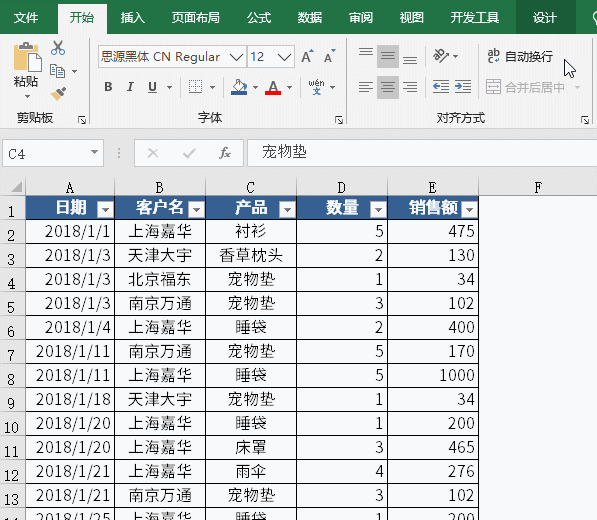Select cell with date 2018/1/18
This screenshot has width=597, height=520.
[x=70, y=399]
